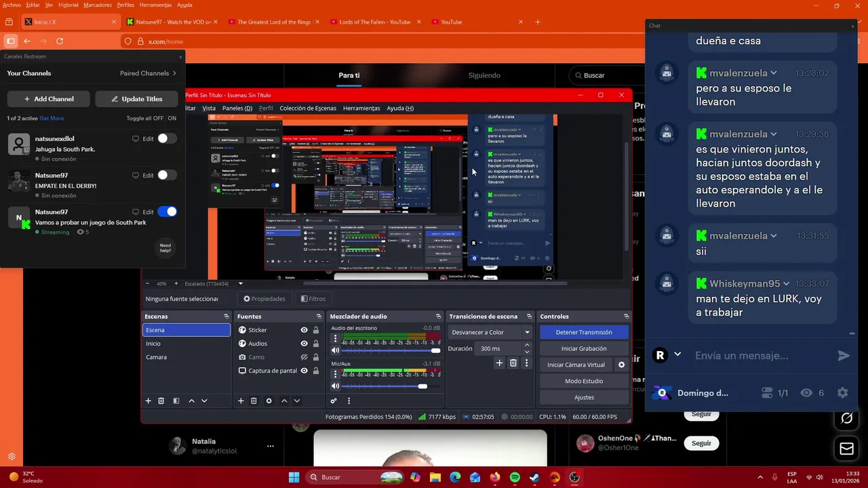The height and width of the screenshot is (488, 868).
Task: Open audio mixer three-dot menu at bottom
Action: click(349, 401)
